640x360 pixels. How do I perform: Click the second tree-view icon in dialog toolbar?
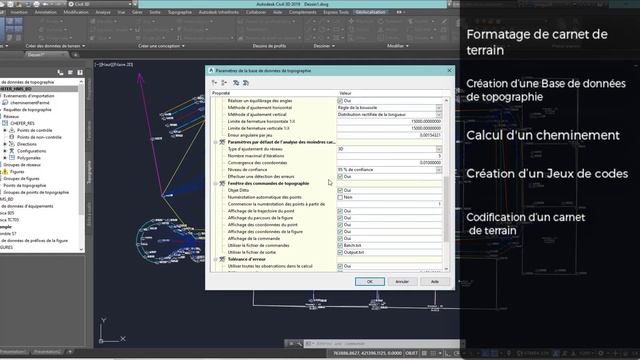click(224, 83)
